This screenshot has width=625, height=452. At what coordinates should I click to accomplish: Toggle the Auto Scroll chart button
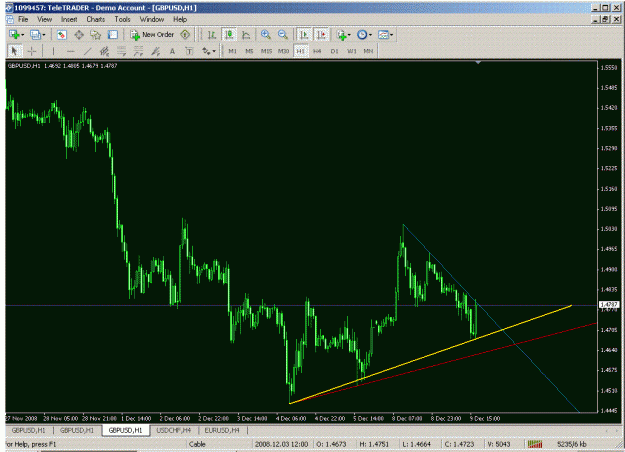304,35
